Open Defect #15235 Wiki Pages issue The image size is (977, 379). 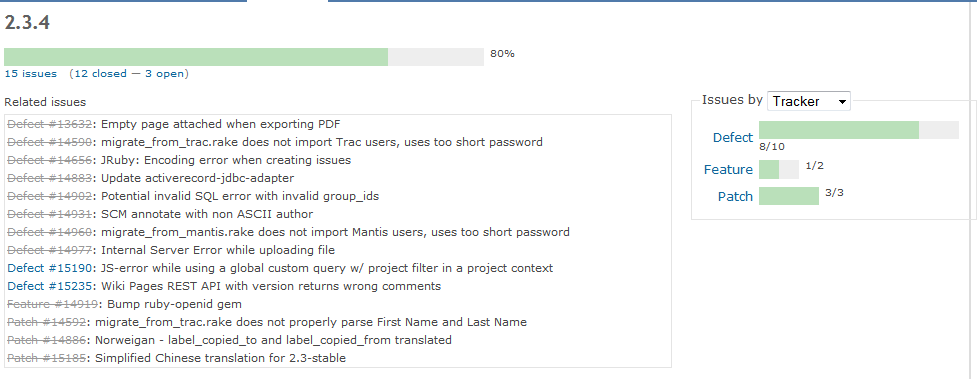pyautogui.click(x=50, y=286)
